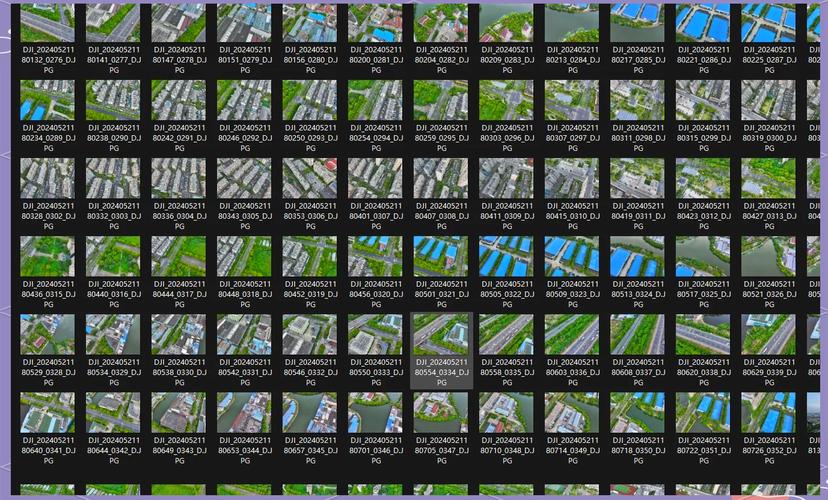Pick image DJI_20240521180608_0337
Image resolution: width=828 pixels, height=500 pixels.
[637, 335]
